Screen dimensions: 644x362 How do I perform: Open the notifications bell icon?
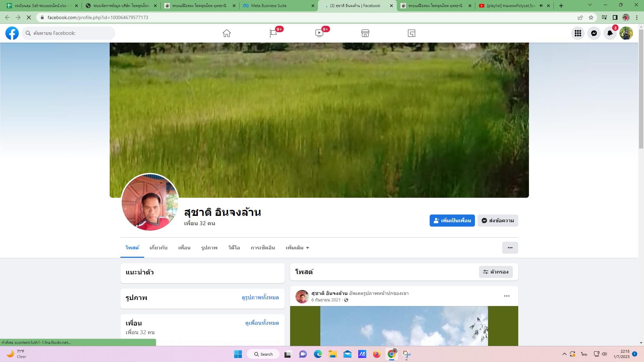point(610,33)
